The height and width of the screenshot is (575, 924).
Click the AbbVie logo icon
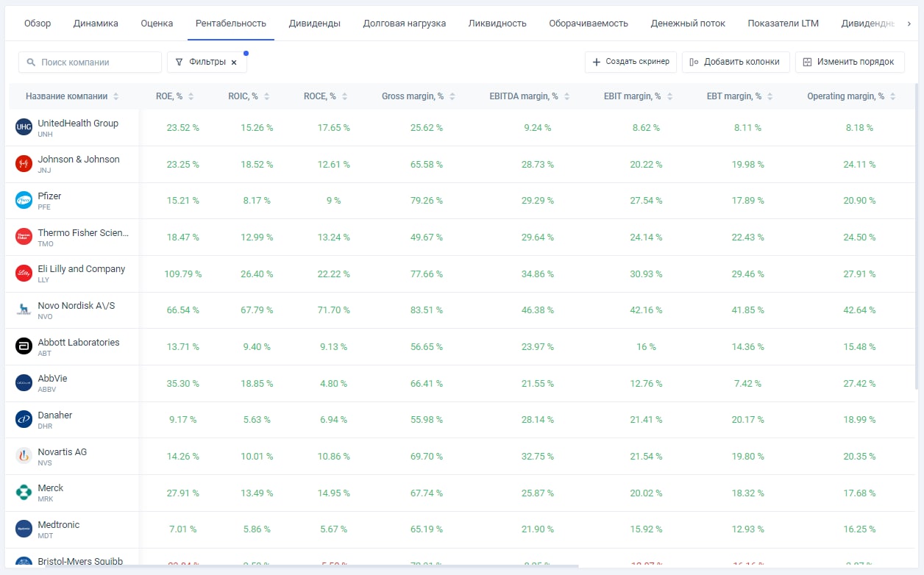click(x=24, y=383)
